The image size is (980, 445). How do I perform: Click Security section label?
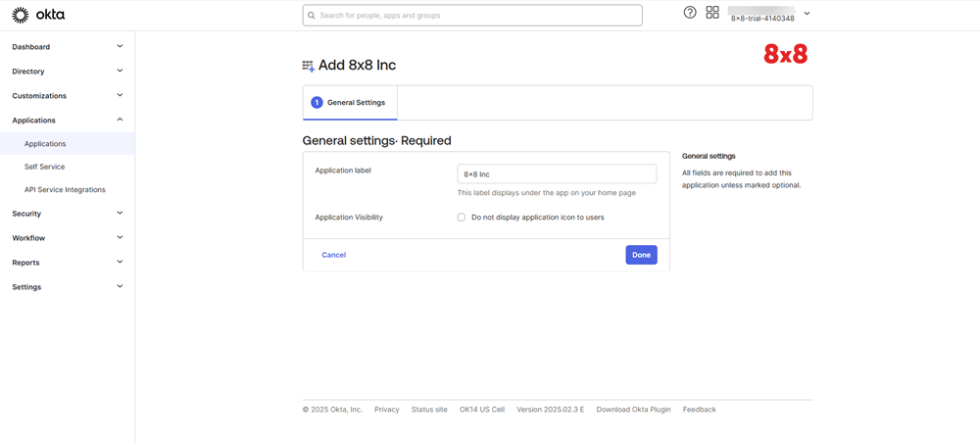26,214
